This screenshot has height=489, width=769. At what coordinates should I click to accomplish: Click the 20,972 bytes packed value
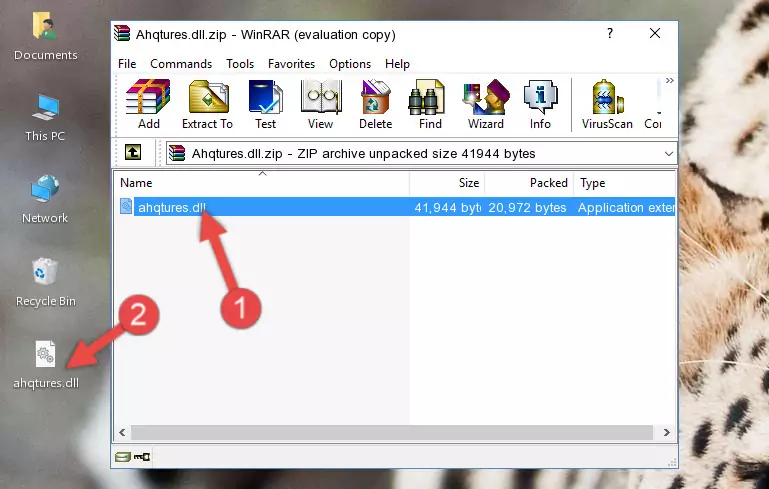(527, 207)
